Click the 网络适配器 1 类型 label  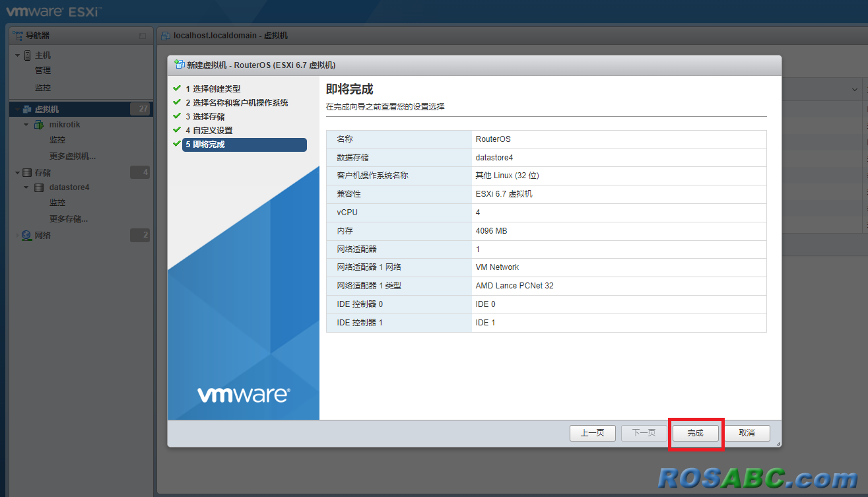tap(369, 286)
